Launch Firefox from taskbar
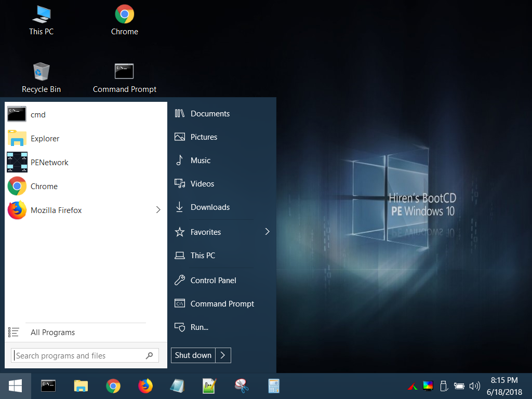 pos(145,386)
